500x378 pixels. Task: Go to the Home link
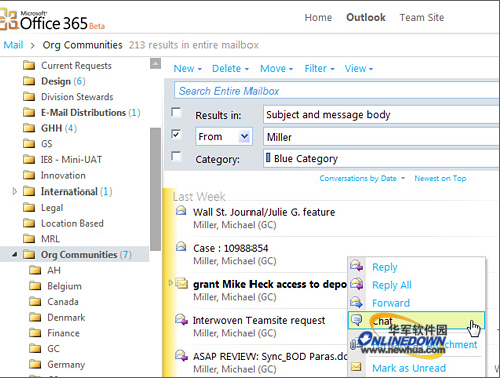point(318,17)
